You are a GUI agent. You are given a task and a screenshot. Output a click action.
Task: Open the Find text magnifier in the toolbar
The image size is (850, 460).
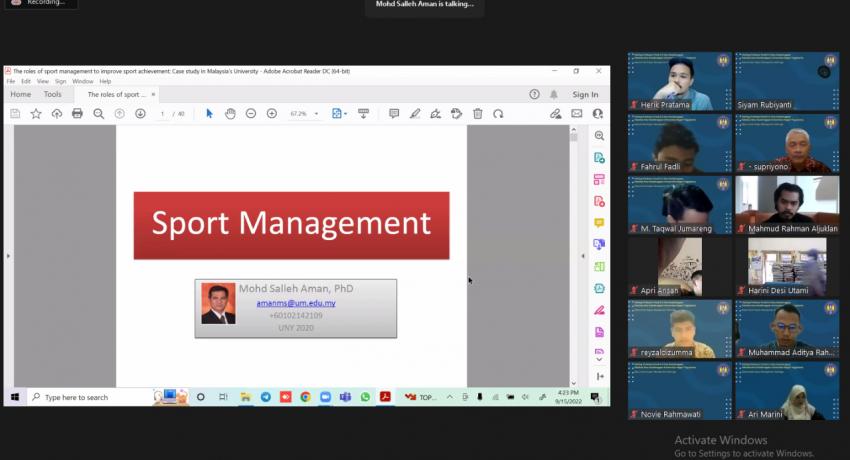98,113
